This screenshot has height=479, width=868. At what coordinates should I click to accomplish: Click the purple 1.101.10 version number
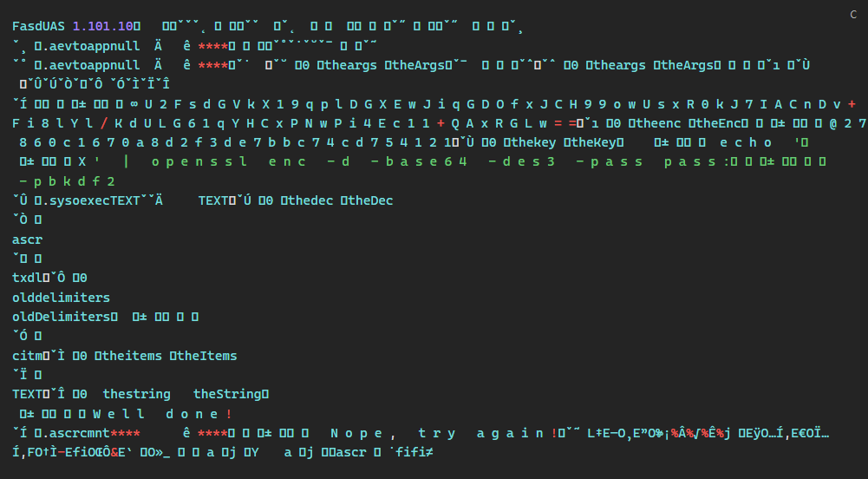pyautogui.click(x=101, y=27)
